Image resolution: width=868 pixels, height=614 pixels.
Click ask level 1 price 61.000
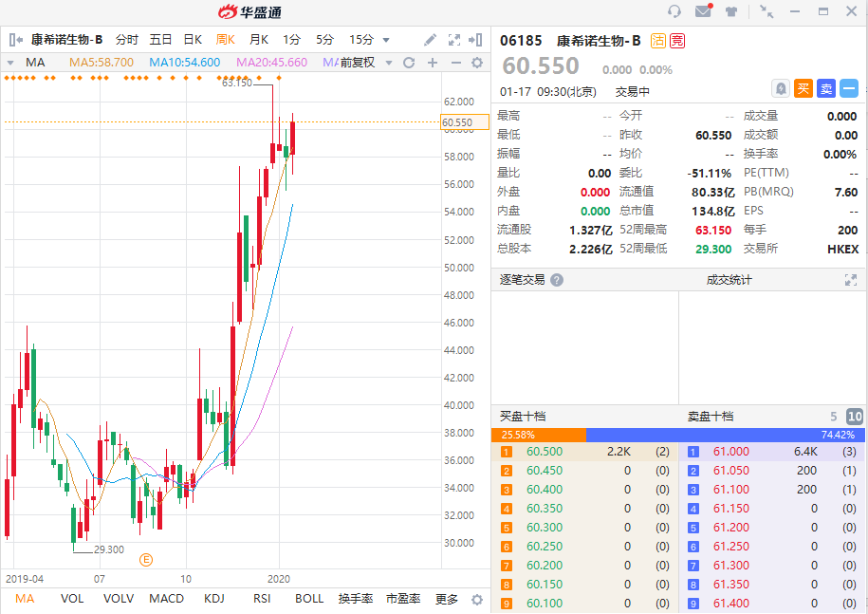pos(730,452)
